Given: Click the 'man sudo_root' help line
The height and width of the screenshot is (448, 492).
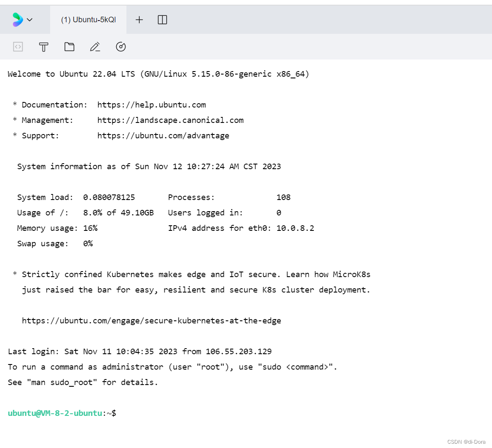Looking at the screenshot, I should (x=83, y=382).
